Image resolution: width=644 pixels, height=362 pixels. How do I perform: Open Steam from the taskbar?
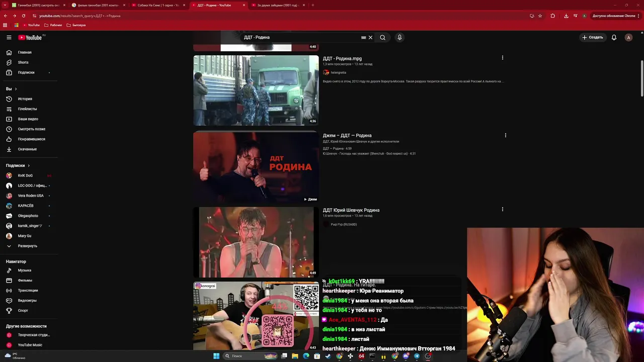328,356
